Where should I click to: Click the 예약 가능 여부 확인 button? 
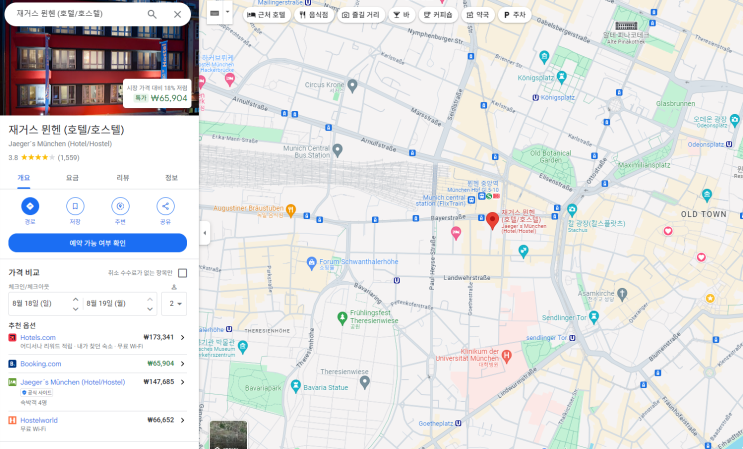(x=98, y=243)
